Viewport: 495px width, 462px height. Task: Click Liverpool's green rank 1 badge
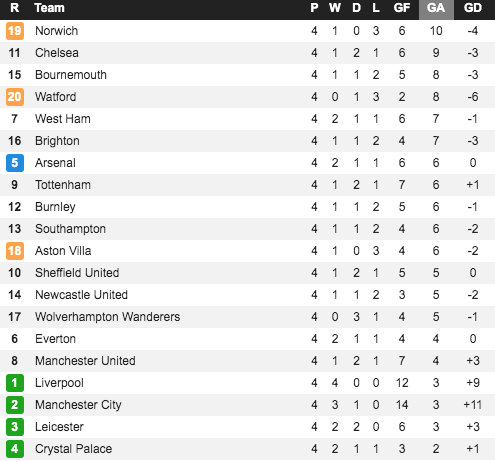pyautogui.click(x=15, y=383)
